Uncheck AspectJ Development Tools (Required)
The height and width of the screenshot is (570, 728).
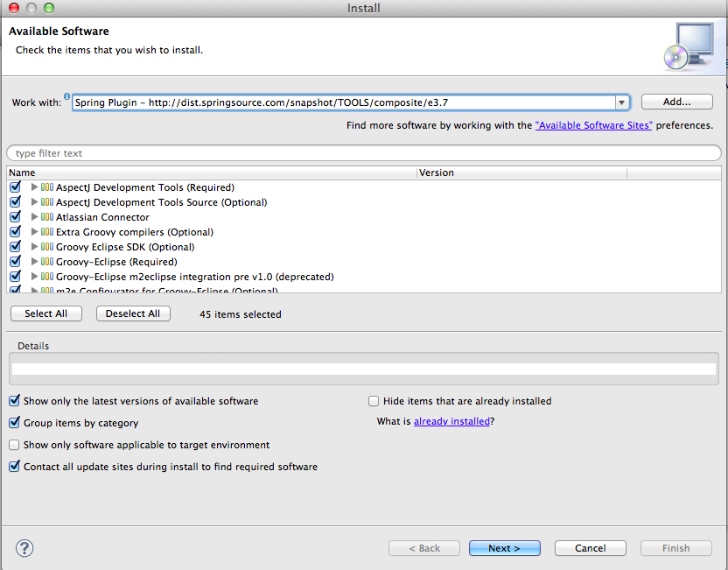click(16, 186)
